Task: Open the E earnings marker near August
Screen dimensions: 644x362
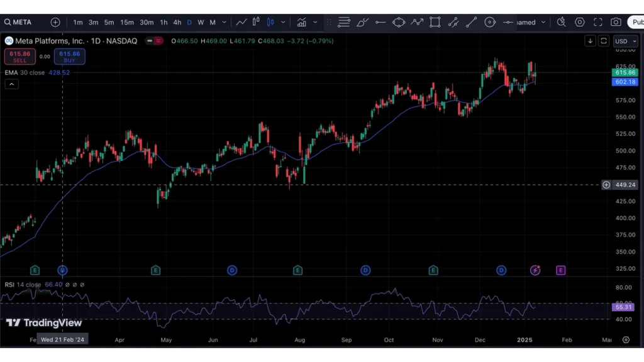Action: 297,270
